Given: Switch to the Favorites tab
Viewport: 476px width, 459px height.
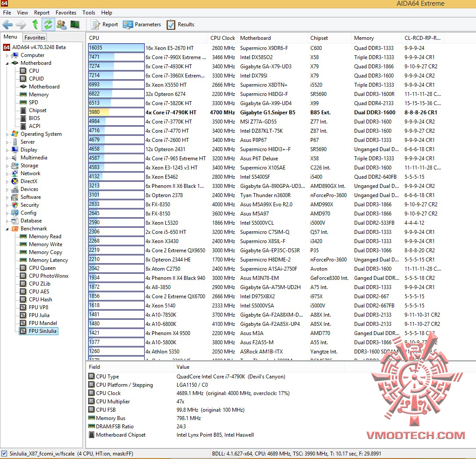Looking at the screenshot, I should [x=35, y=37].
